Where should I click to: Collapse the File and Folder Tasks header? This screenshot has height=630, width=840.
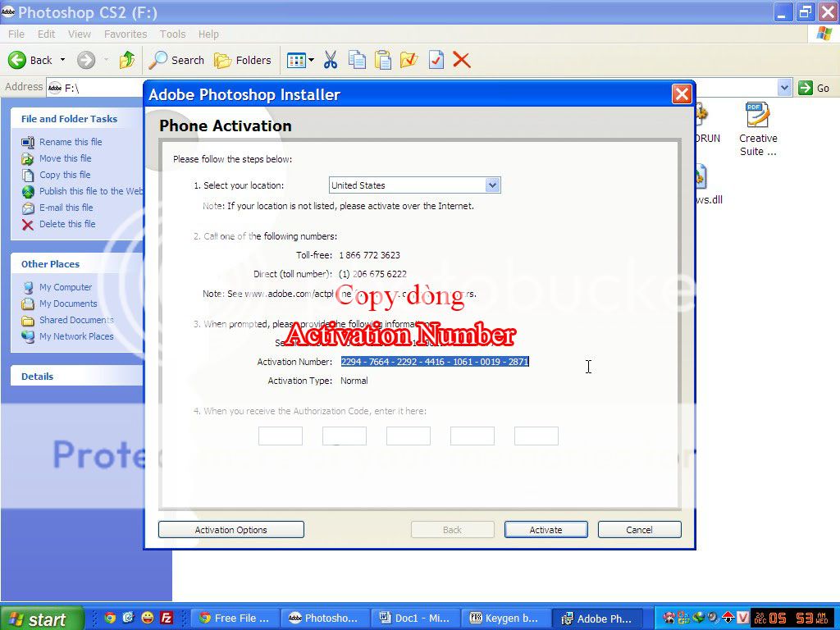(76, 119)
